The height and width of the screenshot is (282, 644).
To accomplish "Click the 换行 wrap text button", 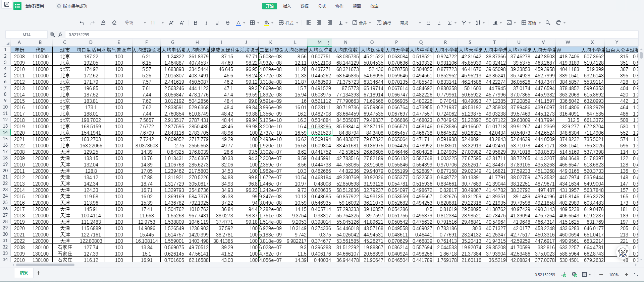I will pyautogui.click(x=384, y=23).
